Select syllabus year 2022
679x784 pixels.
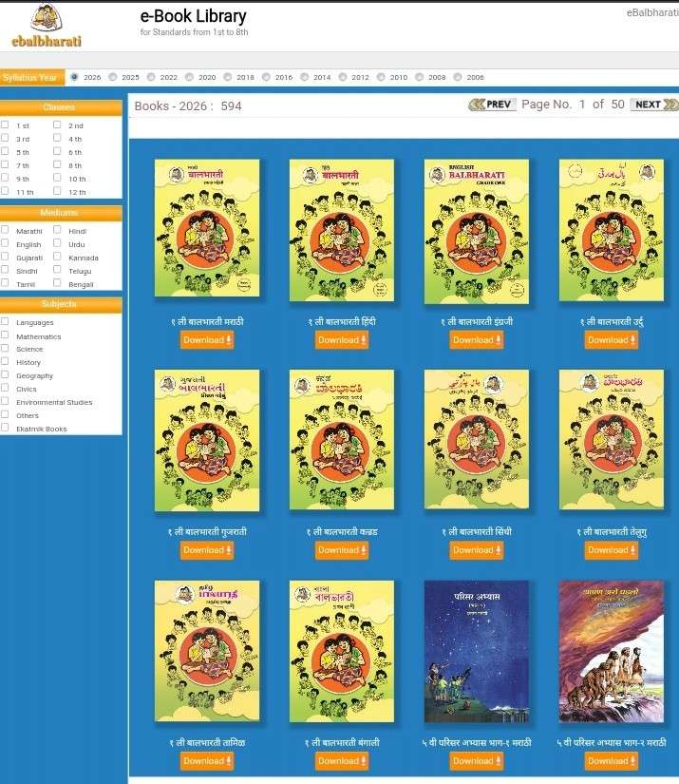[151, 77]
